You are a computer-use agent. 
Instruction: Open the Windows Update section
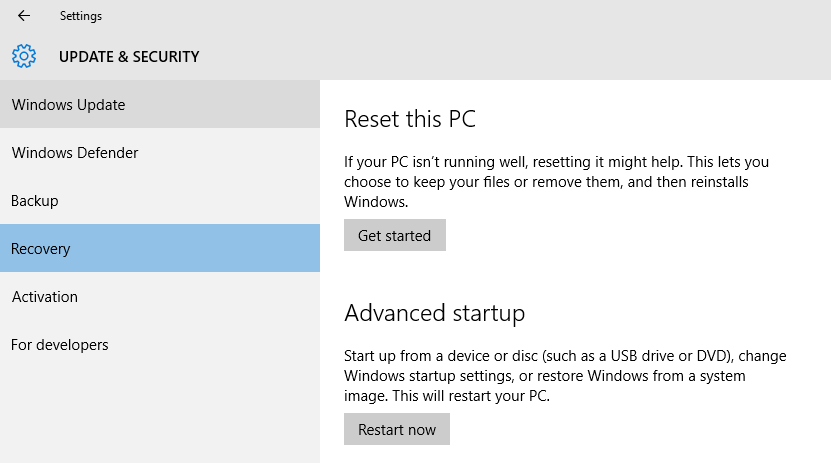(160, 104)
